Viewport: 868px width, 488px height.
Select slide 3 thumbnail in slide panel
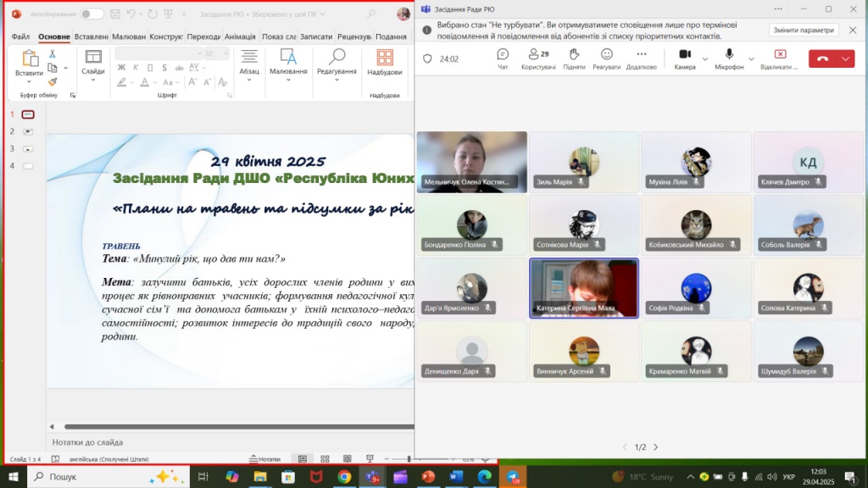28,149
